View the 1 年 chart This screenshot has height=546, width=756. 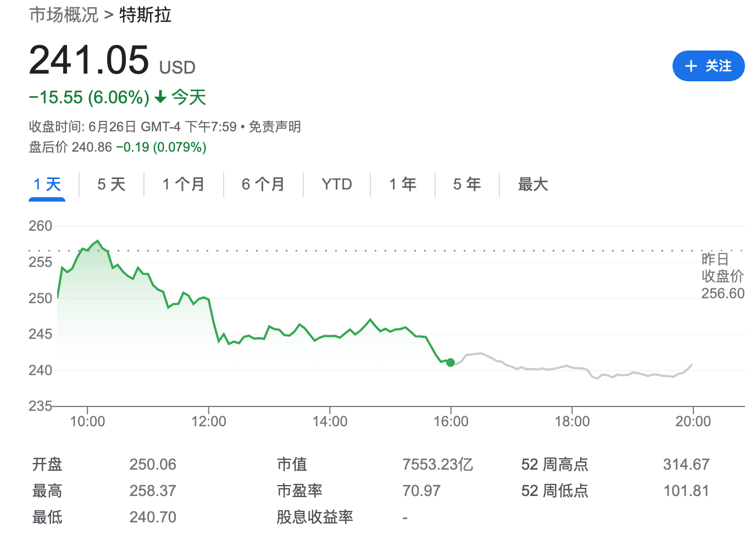tap(403, 185)
